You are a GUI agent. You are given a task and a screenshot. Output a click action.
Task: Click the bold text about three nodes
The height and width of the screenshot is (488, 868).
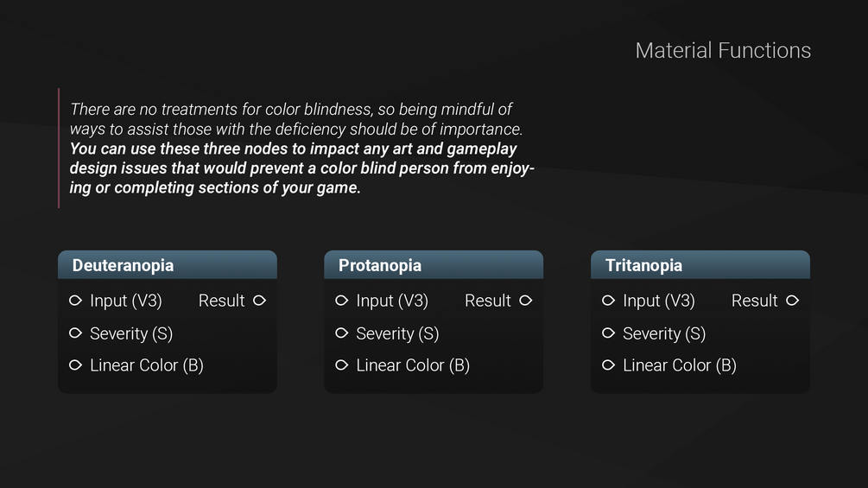pos(301,168)
